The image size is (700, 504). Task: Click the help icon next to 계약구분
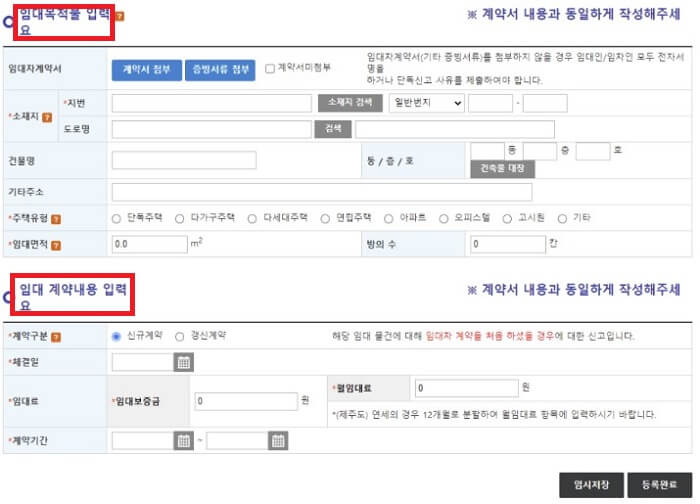pos(56,337)
